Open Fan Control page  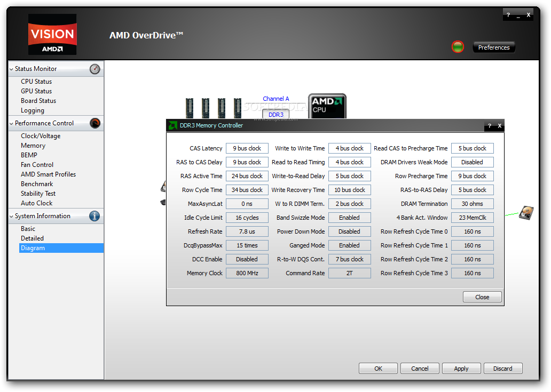37,165
